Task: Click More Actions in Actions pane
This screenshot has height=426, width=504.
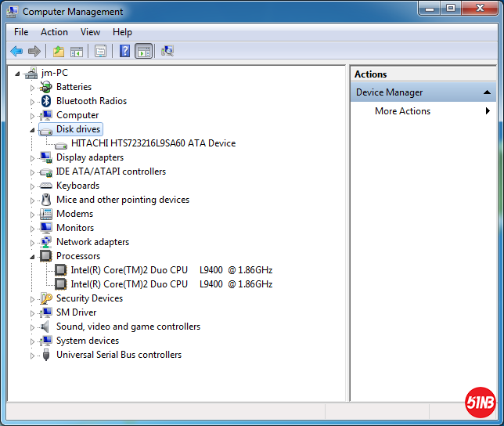Action: tap(402, 111)
